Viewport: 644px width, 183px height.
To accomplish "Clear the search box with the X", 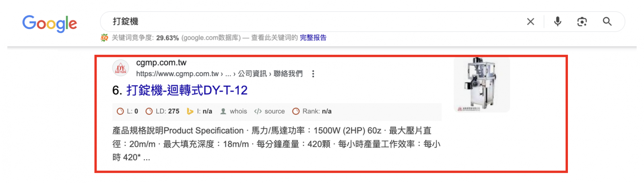I will [530, 22].
